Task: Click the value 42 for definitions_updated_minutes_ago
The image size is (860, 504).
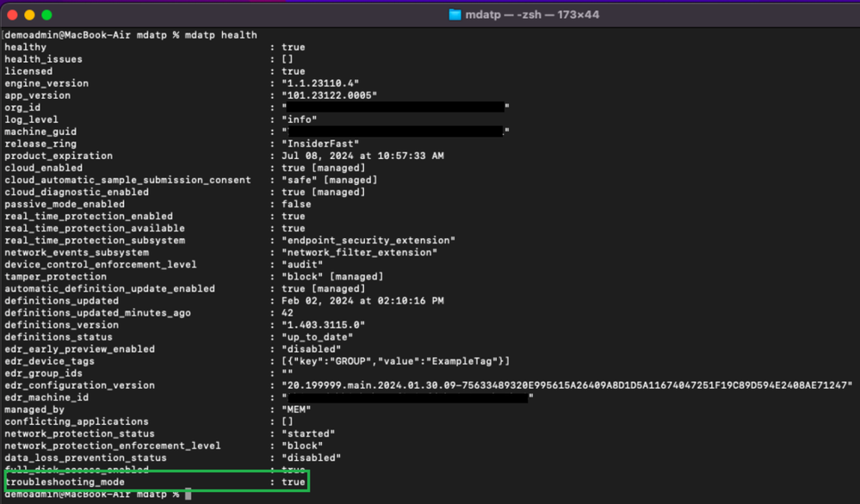Action: [288, 313]
